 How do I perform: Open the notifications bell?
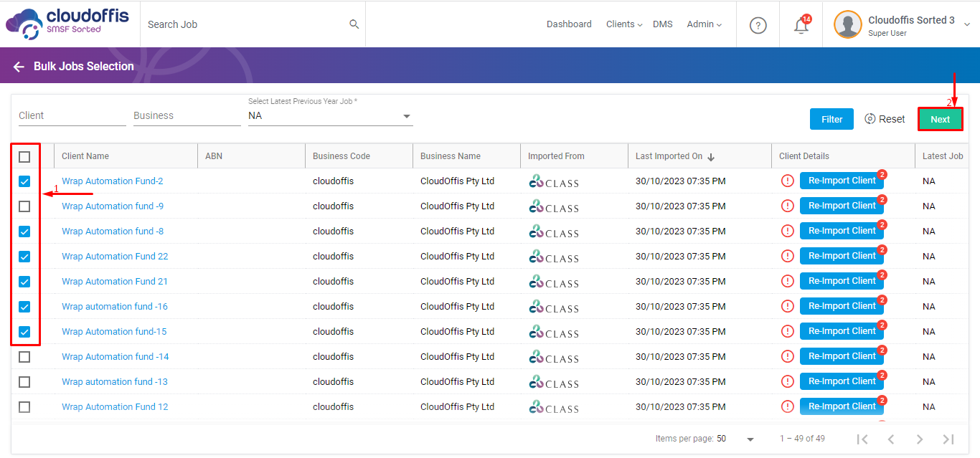point(801,25)
